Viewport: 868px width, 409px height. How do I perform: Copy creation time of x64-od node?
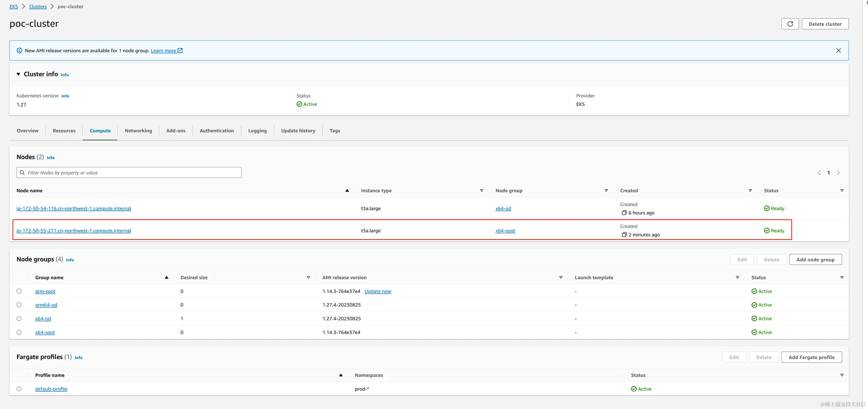click(x=624, y=213)
